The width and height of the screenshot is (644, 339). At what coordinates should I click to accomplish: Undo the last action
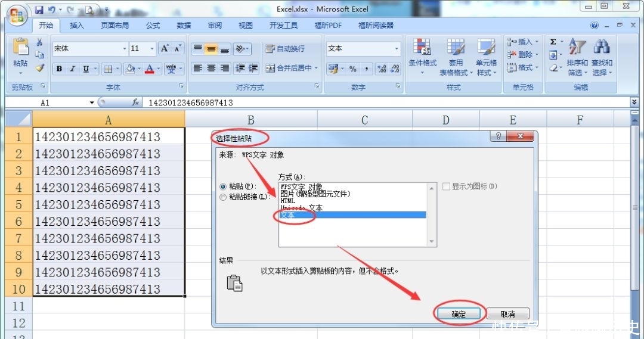(x=52, y=10)
